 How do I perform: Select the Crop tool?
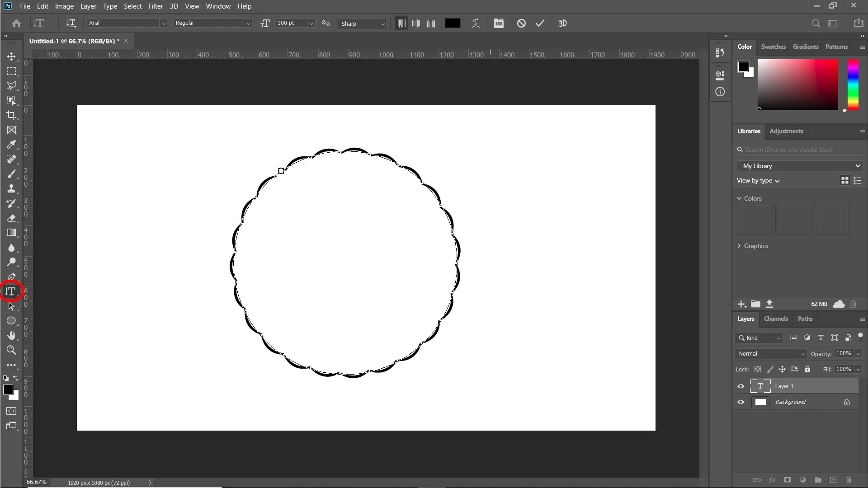11,115
